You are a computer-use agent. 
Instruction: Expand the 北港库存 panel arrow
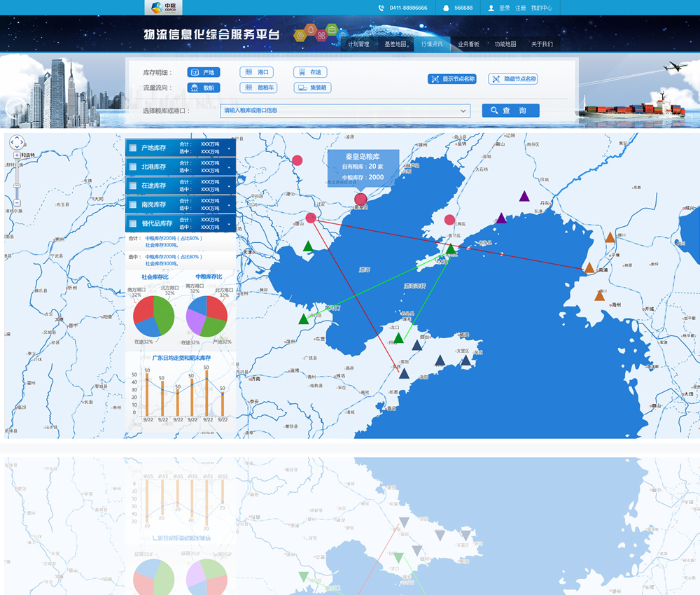[229, 167]
